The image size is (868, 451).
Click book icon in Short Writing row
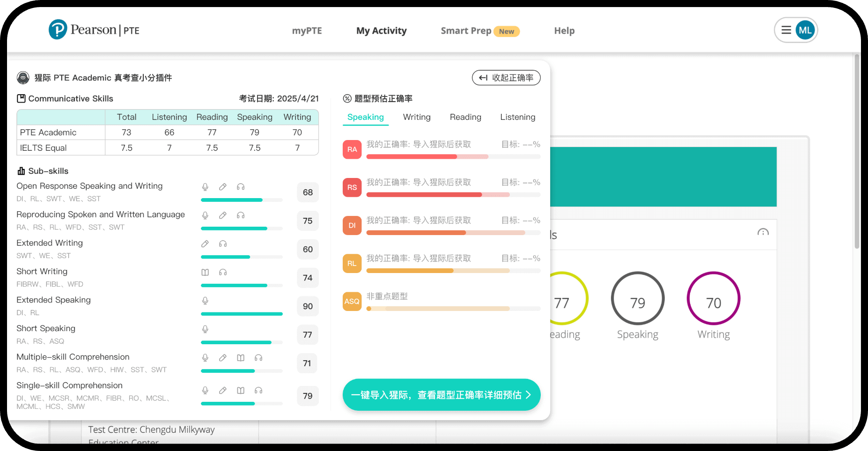coord(205,272)
